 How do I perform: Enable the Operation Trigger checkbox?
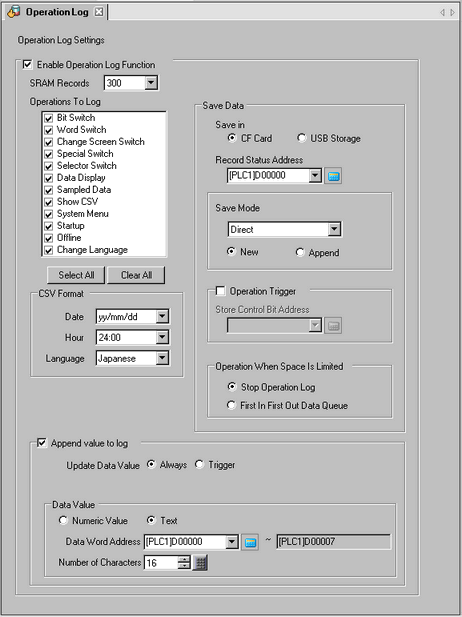click(x=220, y=291)
